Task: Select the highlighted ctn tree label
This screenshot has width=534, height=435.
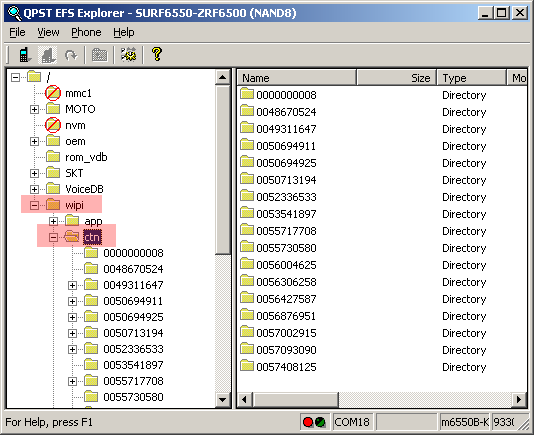Action: click(92, 237)
